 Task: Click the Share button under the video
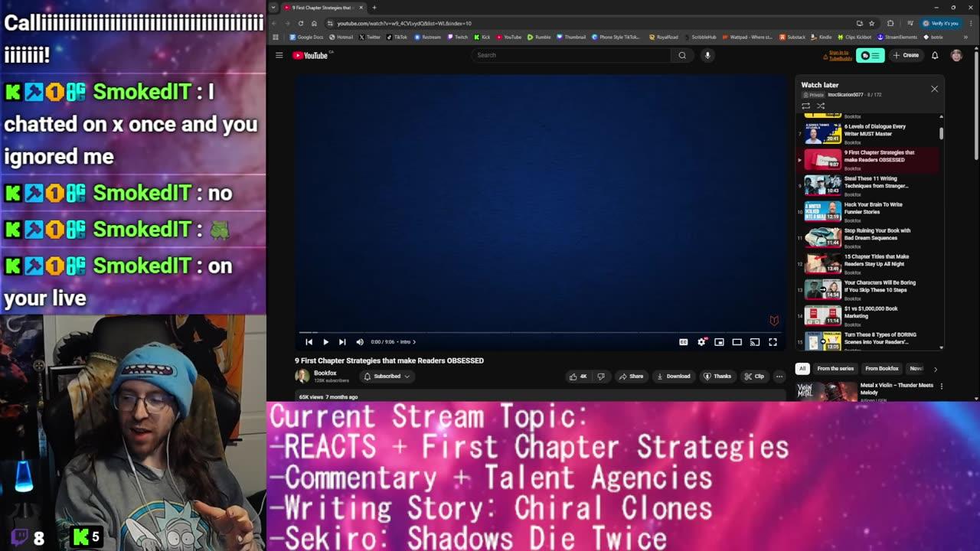click(631, 377)
